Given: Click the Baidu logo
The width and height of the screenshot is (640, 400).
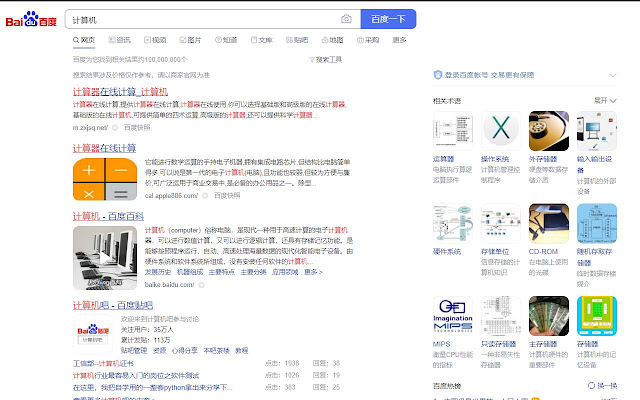Looking at the screenshot, I should pyautogui.click(x=31, y=19).
